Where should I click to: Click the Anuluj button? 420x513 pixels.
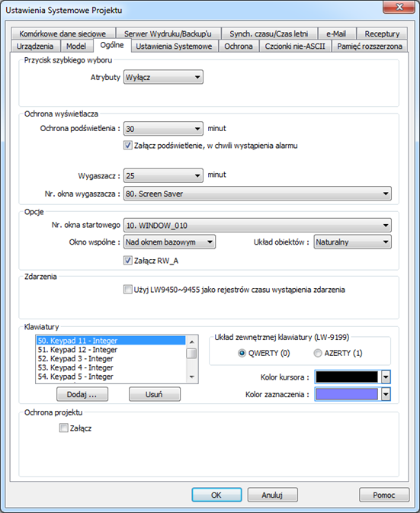(x=272, y=495)
